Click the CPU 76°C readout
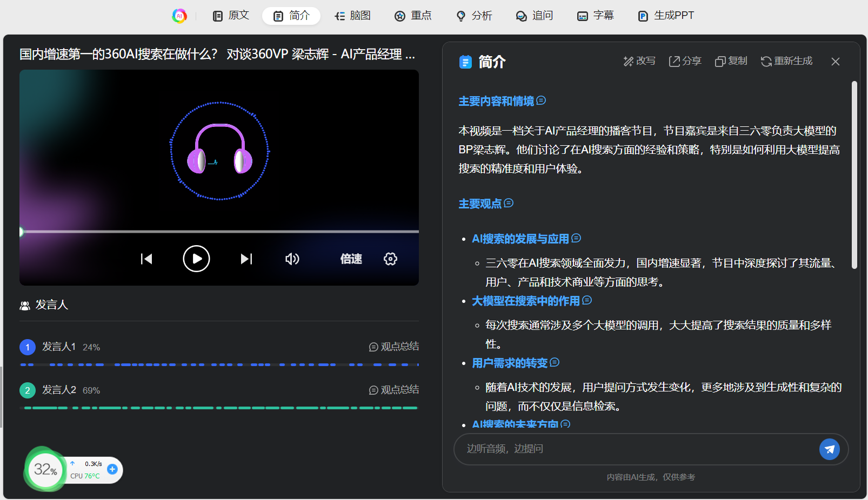Image resolution: width=868 pixels, height=500 pixels. pos(85,476)
